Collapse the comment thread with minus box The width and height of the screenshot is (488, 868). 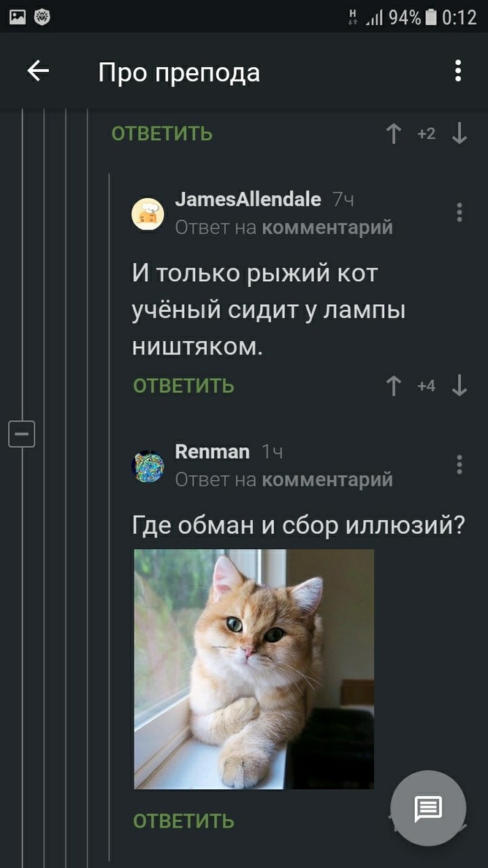point(22,434)
